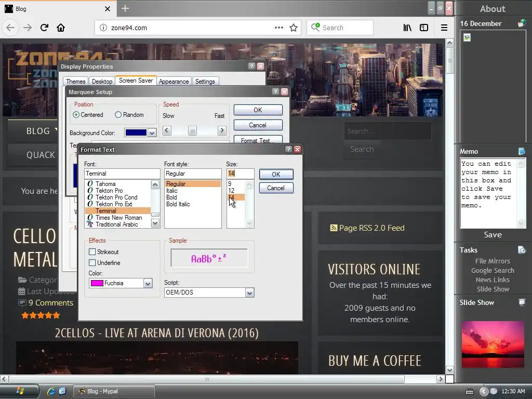The height and width of the screenshot is (399, 532).
Task: Click the Tasks panel icon
Action: pos(522,250)
